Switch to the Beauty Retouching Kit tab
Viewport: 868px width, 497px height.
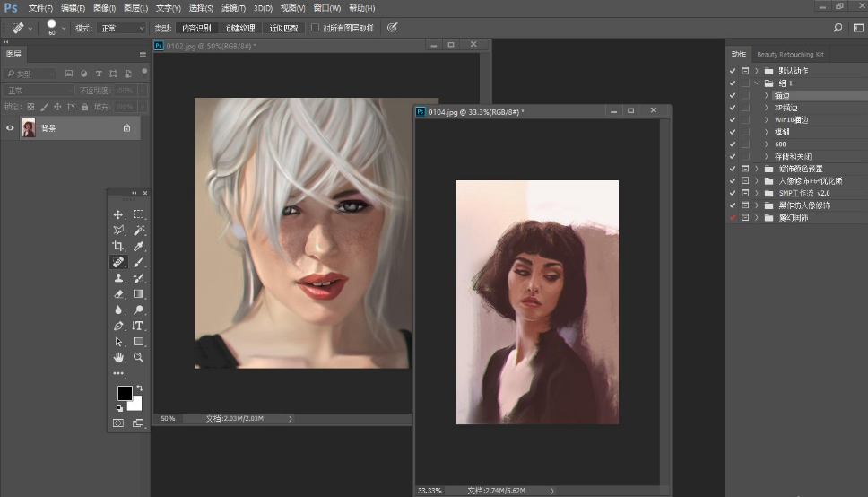point(790,55)
